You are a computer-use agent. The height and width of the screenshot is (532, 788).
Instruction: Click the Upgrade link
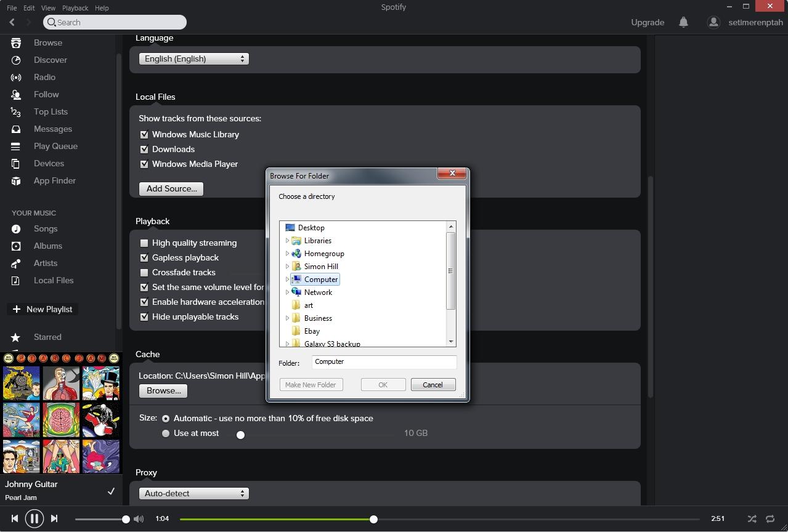click(648, 22)
